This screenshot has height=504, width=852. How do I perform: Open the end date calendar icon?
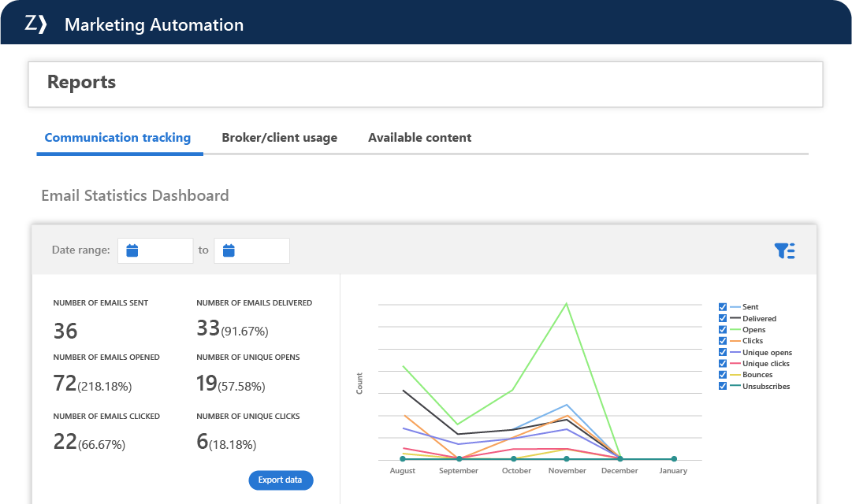pyautogui.click(x=229, y=250)
